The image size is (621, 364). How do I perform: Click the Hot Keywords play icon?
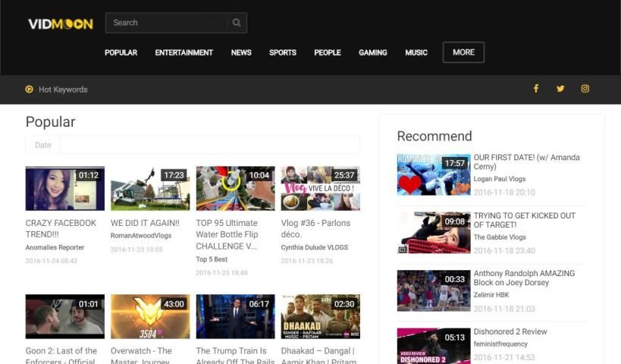pos(30,89)
